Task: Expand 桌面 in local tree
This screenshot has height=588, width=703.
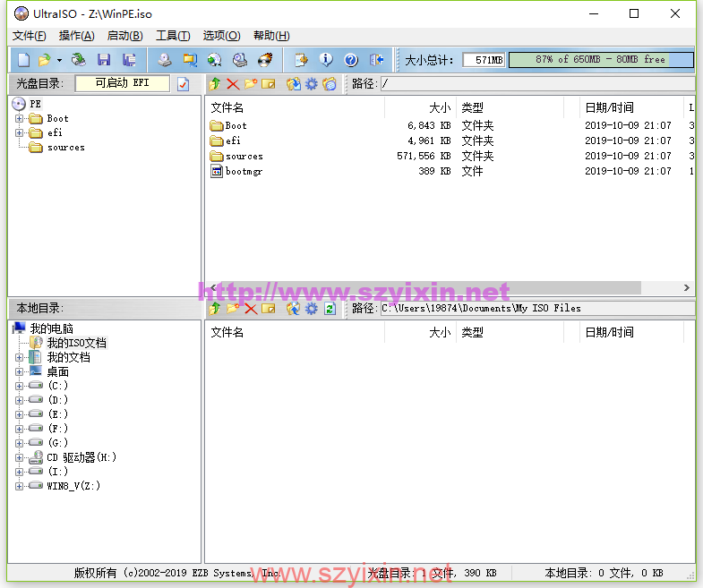Action: click(20, 371)
